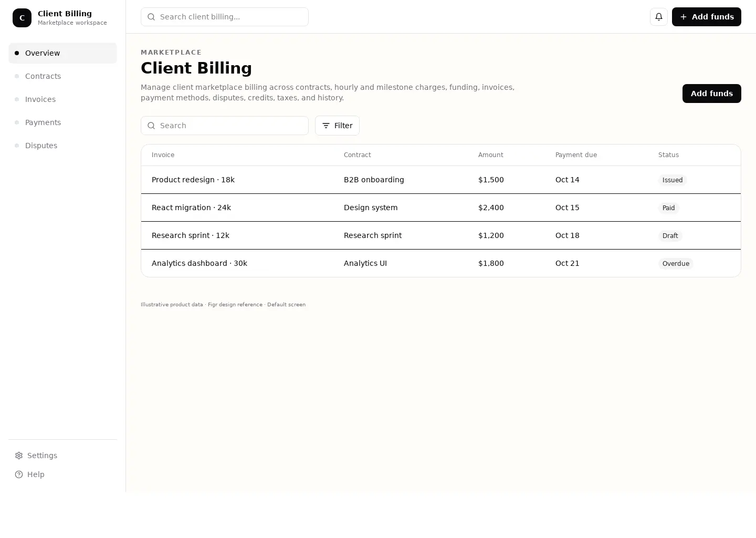Viewport: 756px width, 538px height.
Task: Select Payments in the sidebar
Action: coord(62,122)
